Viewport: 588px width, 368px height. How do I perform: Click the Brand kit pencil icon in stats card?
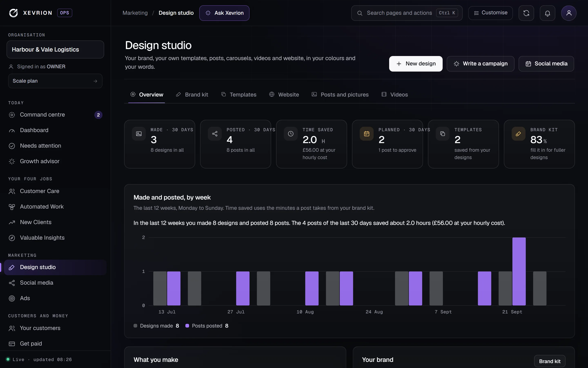coord(519,134)
